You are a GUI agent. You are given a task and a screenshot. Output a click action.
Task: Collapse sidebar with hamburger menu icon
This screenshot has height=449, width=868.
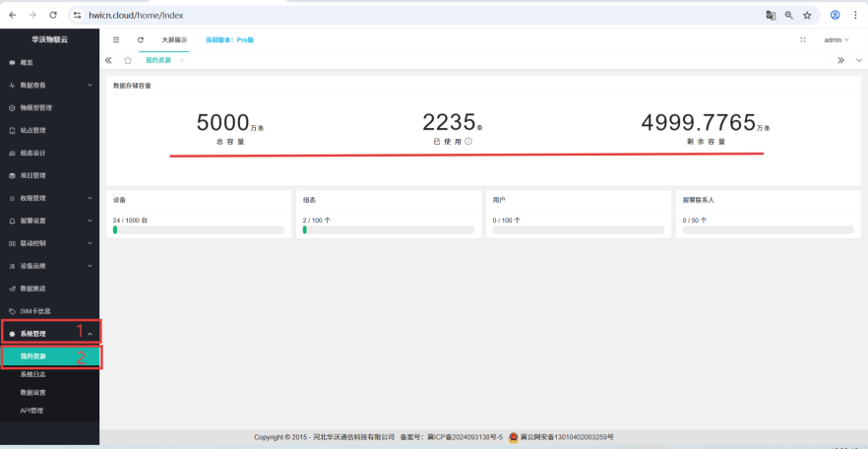(116, 40)
